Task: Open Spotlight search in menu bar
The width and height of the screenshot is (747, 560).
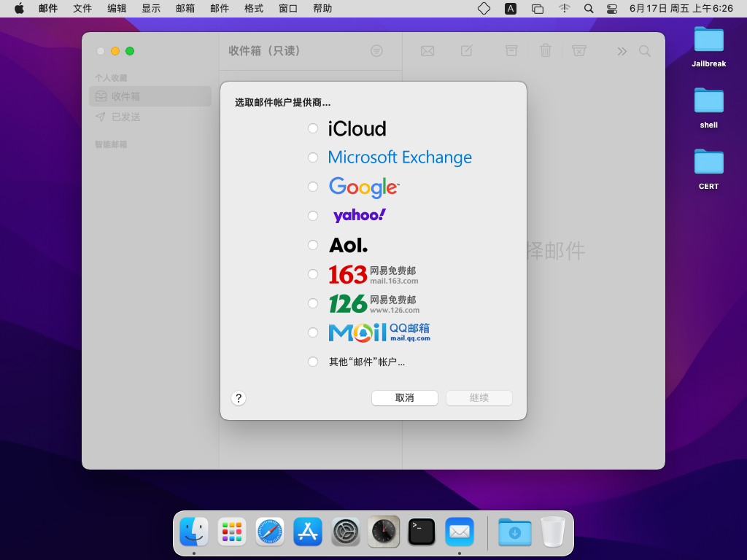Action: [x=589, y=9]
